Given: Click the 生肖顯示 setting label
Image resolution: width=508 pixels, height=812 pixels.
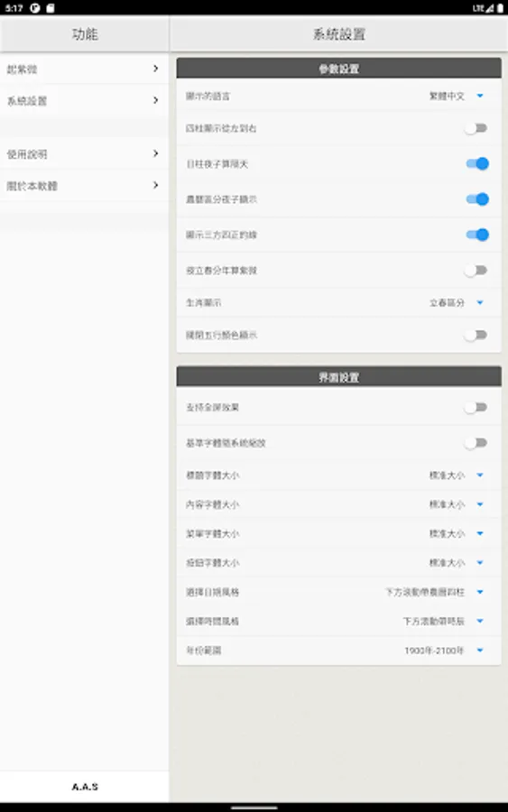Looking at the screenshot, I should pos(204,302).
